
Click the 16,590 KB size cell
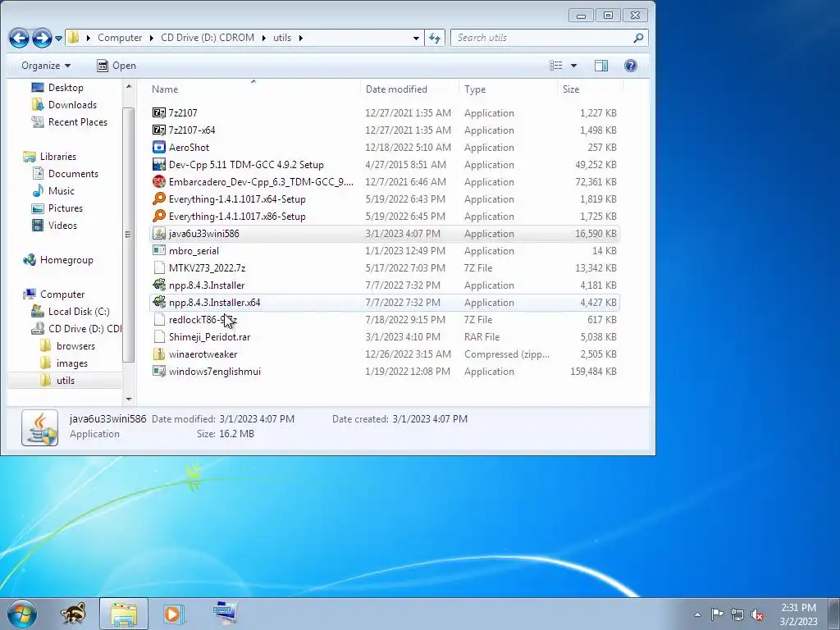[x=596, y=234]
